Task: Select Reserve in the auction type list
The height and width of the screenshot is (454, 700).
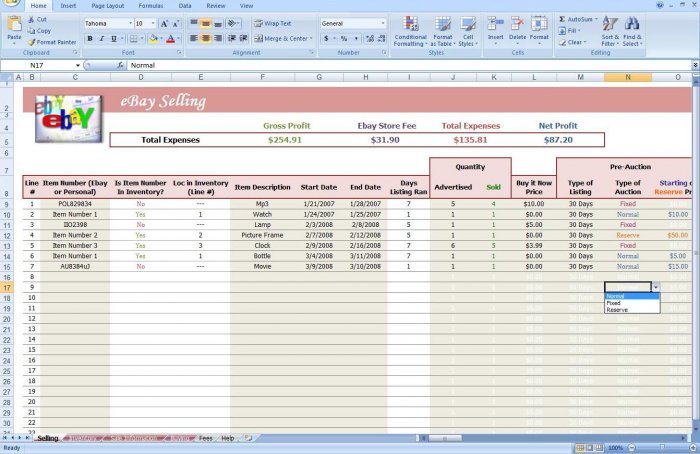Action: [x=632, y=310]
